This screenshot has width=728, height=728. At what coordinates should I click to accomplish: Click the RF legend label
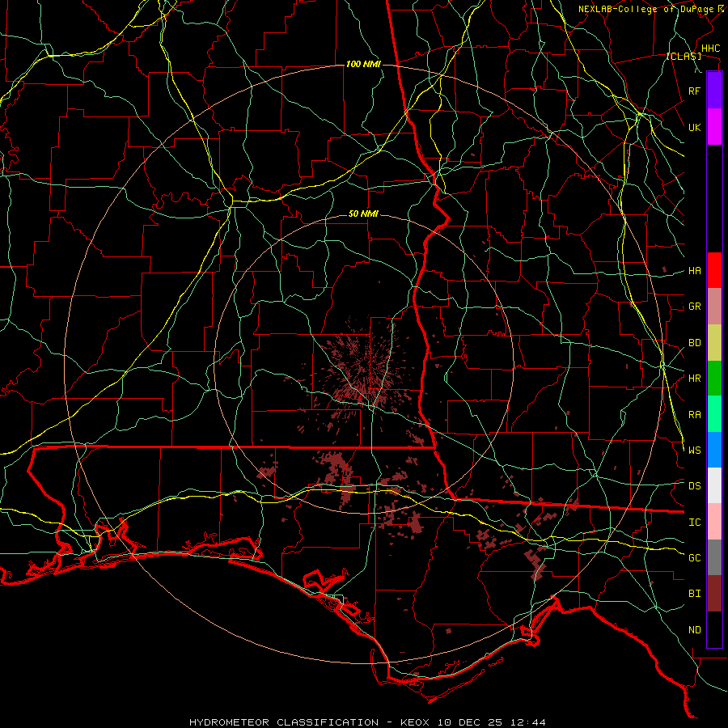(x=694, y=91)
